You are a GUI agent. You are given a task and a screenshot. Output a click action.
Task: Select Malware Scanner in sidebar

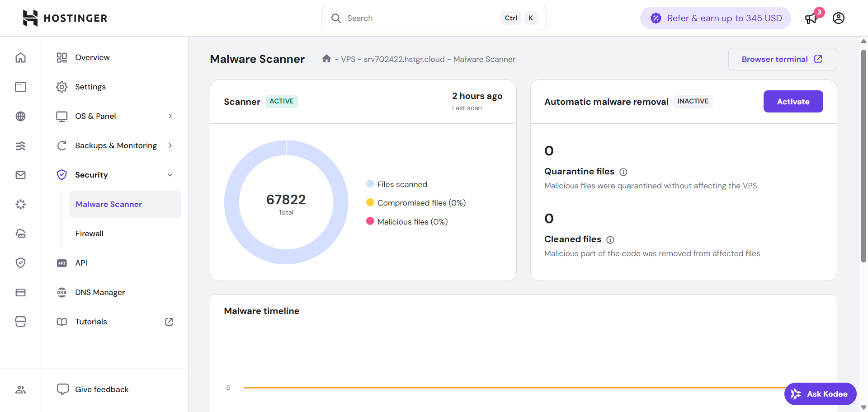pyautogui.click(x=125, y=204)
